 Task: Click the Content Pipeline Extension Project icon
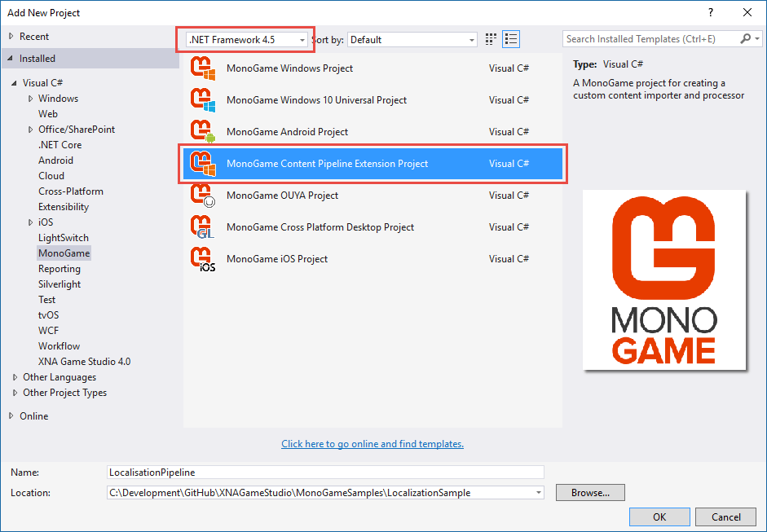[x=203, y=164]
